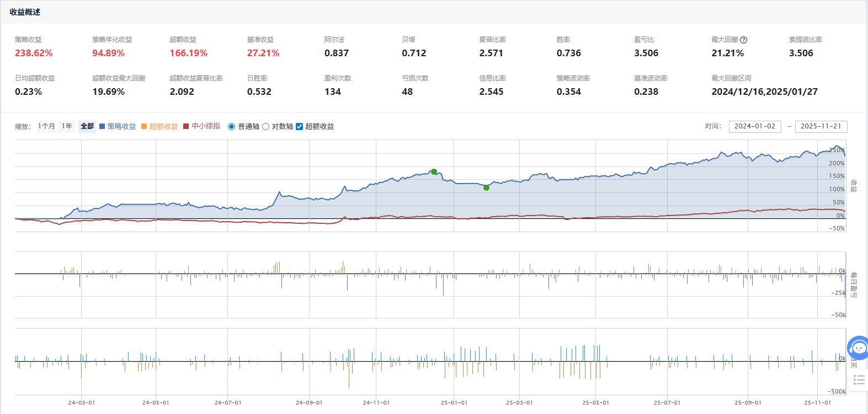Screen dimensions: 868x414
Task: Click the 阿尔法 value 0.837
Action: click(x=337, y=53)
